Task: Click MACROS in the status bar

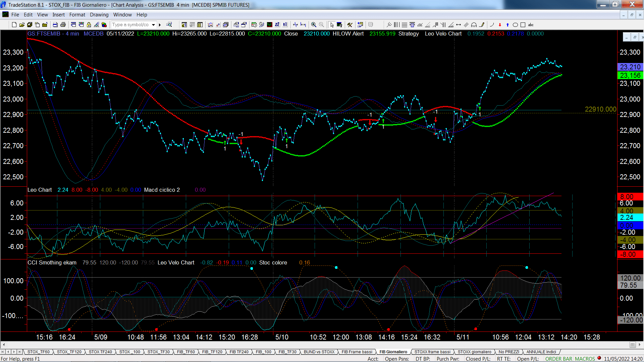Action: pyautogui.click(x=585, y=359)
